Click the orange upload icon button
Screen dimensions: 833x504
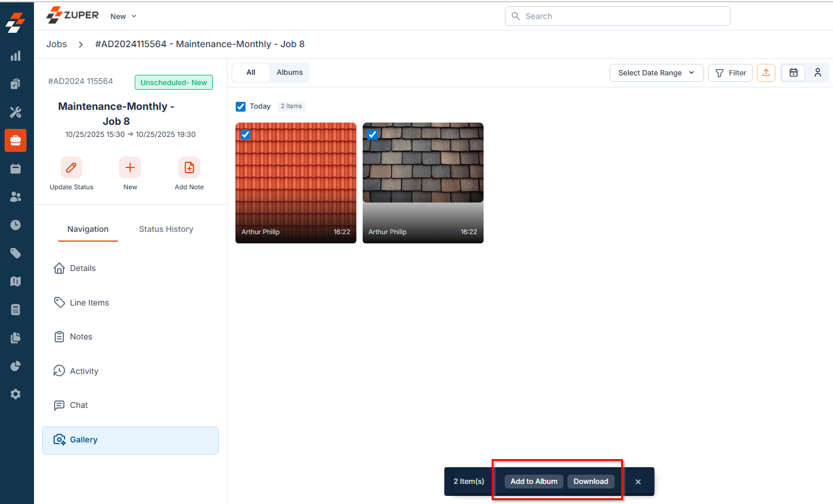766,72
